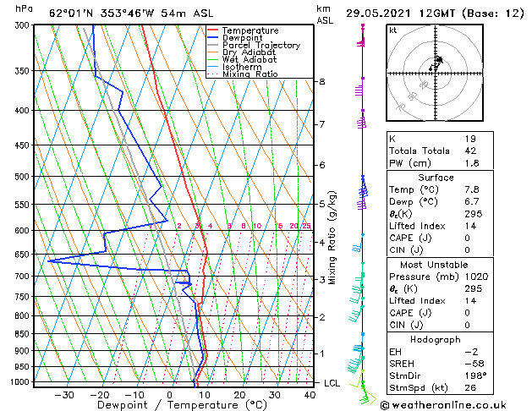Image resolution: width=532 pixels, height=411 pixels.
Task: Select the 'Wet Adiabat' legend label
Action: point(250,59)
